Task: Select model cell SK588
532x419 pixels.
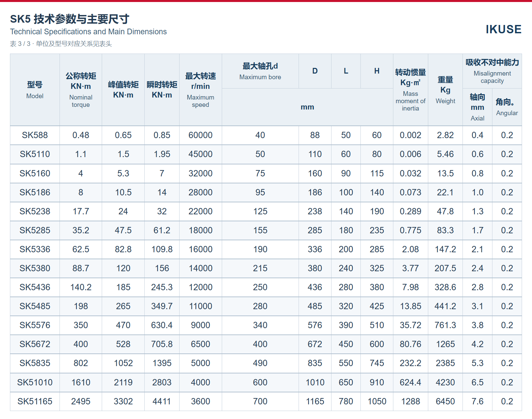Action: pyautogui.click(x=35, y=135)
